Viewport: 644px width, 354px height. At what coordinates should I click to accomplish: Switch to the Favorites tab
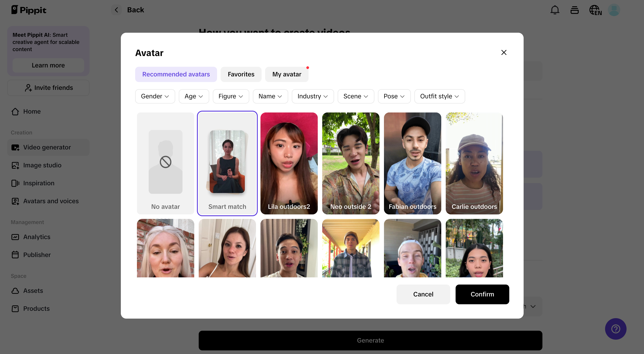(241, 74)
